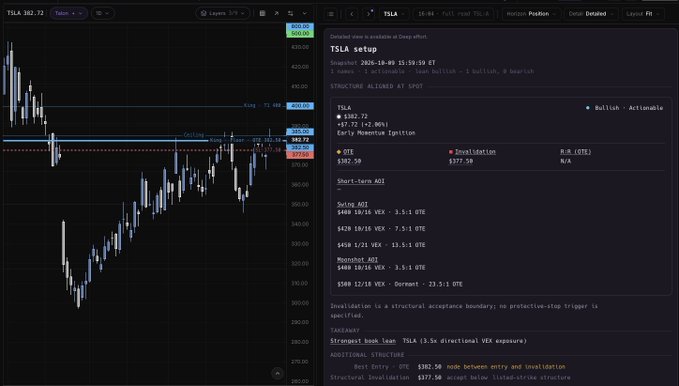The image size is (679, 386).
Task: Open the chart timeframe dropdown beside Talon
Action: (x=102, y=13)
